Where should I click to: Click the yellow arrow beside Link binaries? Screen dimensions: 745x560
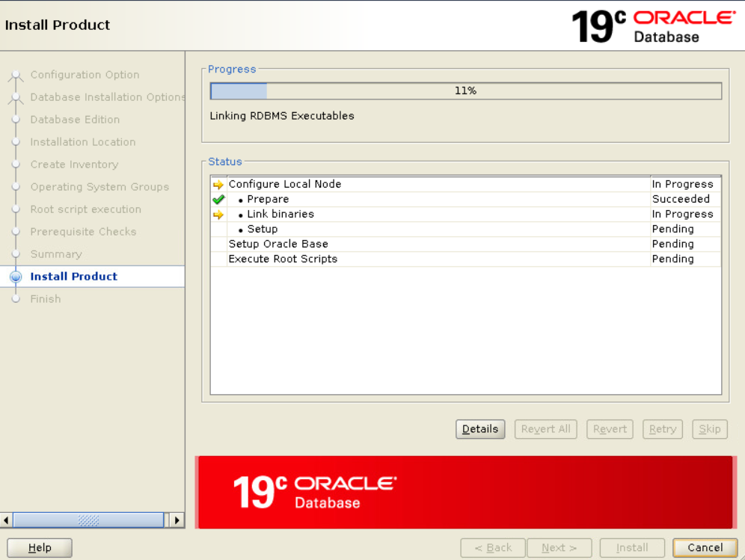point(218,215)
